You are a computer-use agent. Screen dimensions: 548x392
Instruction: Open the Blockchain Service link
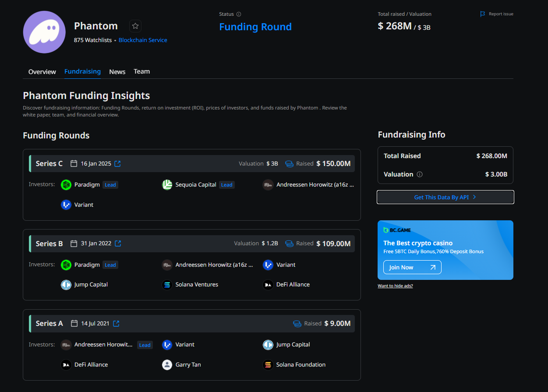tap(143, 40)
